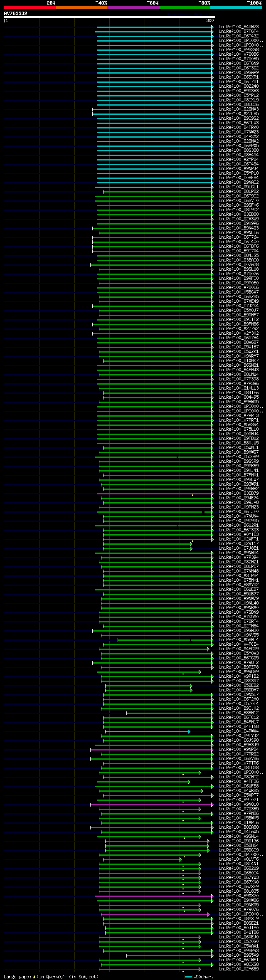Click the UniRef100_A7NW23 label
This screenshot has width=266, height=980.
(x=239, y=132)
